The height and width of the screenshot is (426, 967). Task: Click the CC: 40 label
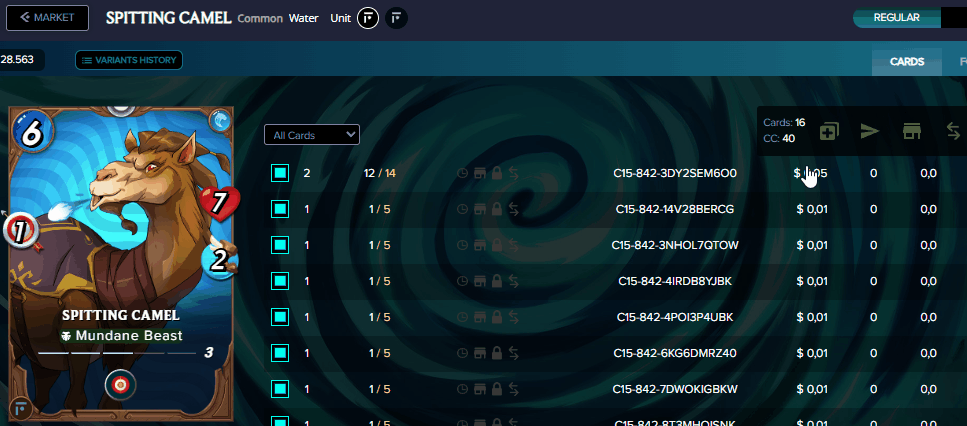[x=779, y=138]
